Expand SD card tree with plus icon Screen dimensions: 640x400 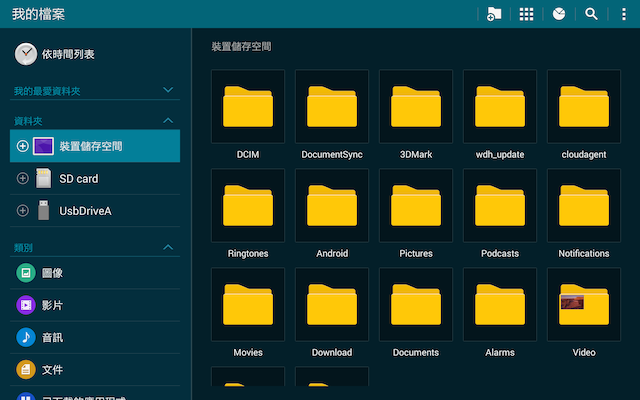(x=22, y=178)
